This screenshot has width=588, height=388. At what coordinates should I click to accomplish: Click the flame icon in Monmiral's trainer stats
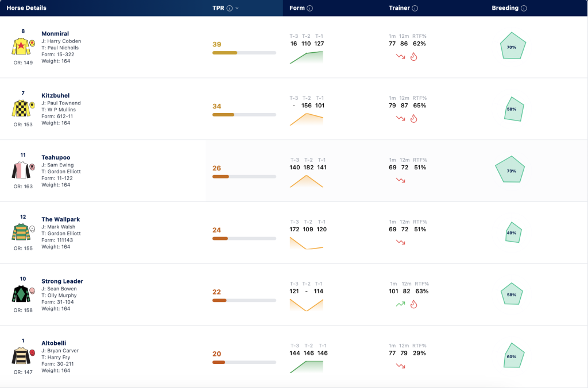tap(413, 57)
